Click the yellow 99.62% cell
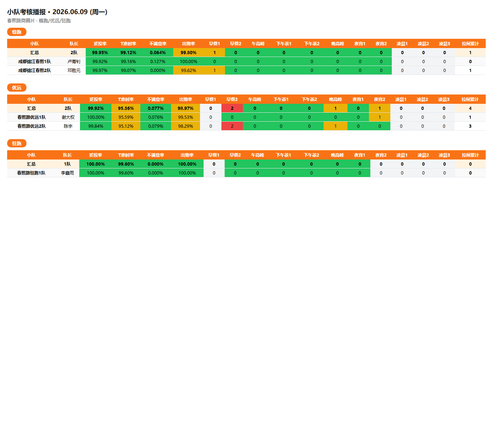The height and width of the screenshot is (429, 500). click(188, 70)
